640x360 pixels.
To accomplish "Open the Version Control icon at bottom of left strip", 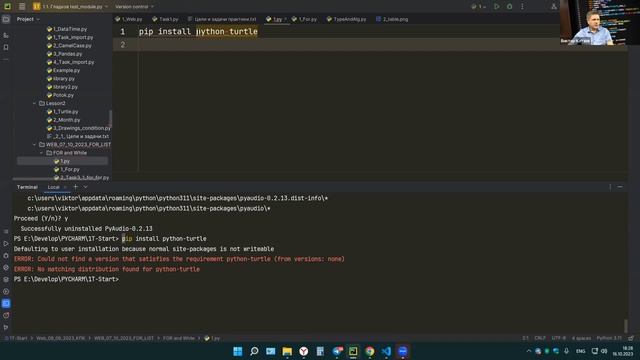I will [x=6, y=327].
